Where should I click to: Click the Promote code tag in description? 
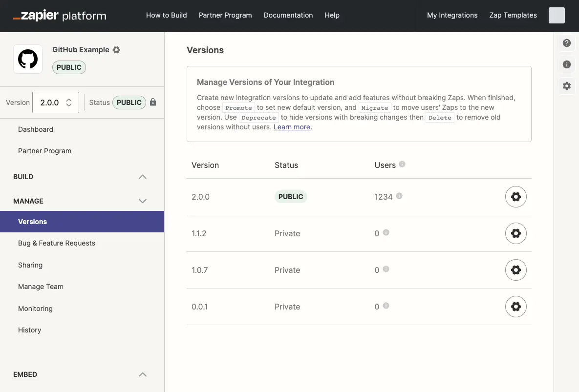point(238,108)
